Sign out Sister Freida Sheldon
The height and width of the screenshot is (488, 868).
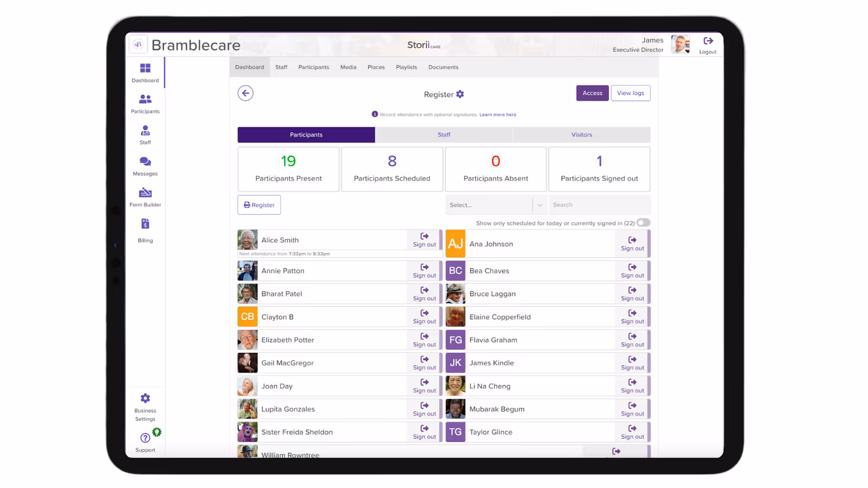tap(424, 432)
